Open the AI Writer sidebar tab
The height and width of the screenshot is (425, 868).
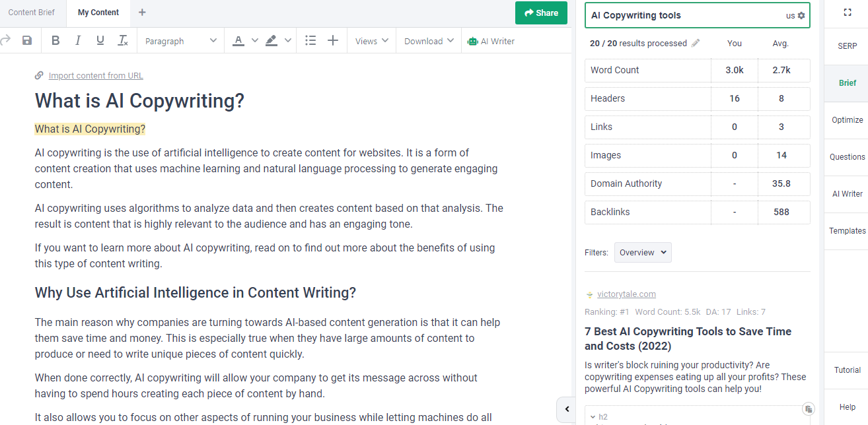pyautogui.click(x=848, y=194)
